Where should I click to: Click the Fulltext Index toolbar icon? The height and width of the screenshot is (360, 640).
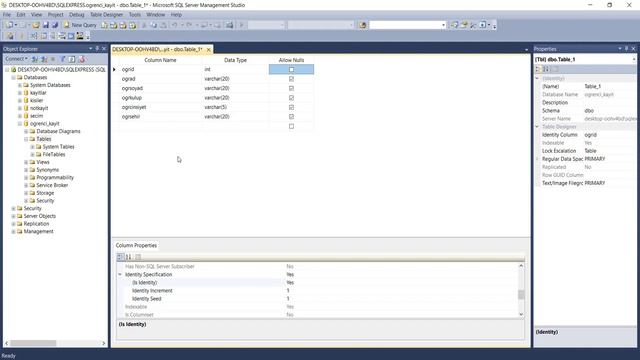(53, 36)
